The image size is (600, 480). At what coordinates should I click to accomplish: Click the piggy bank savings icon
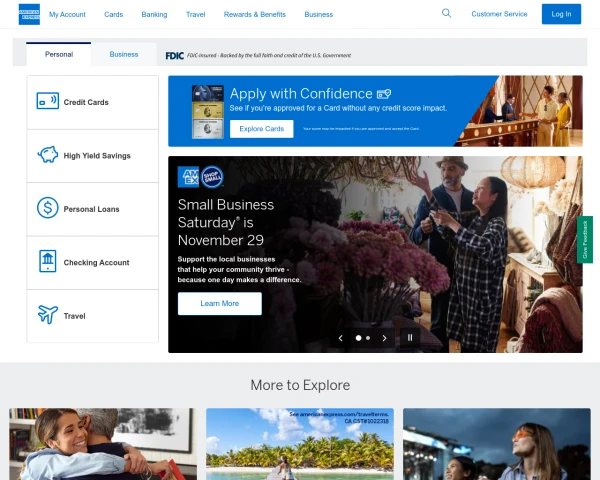click(48, 155)
